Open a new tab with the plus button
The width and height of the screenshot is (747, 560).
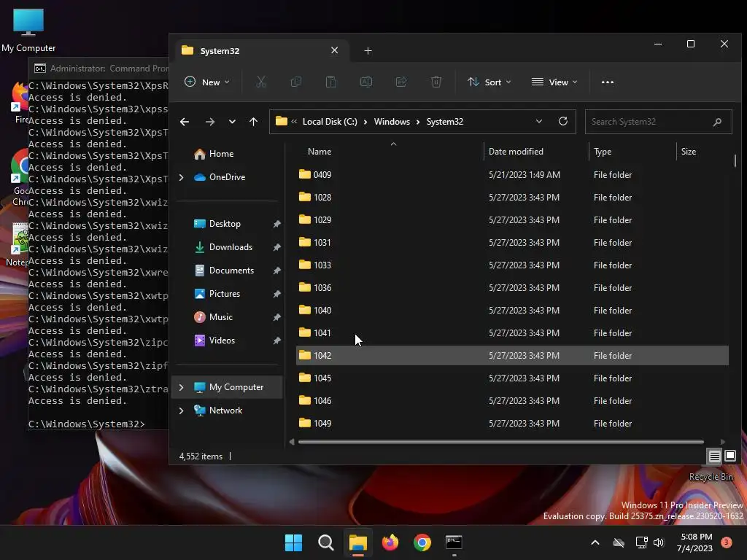tap(368, 50)
